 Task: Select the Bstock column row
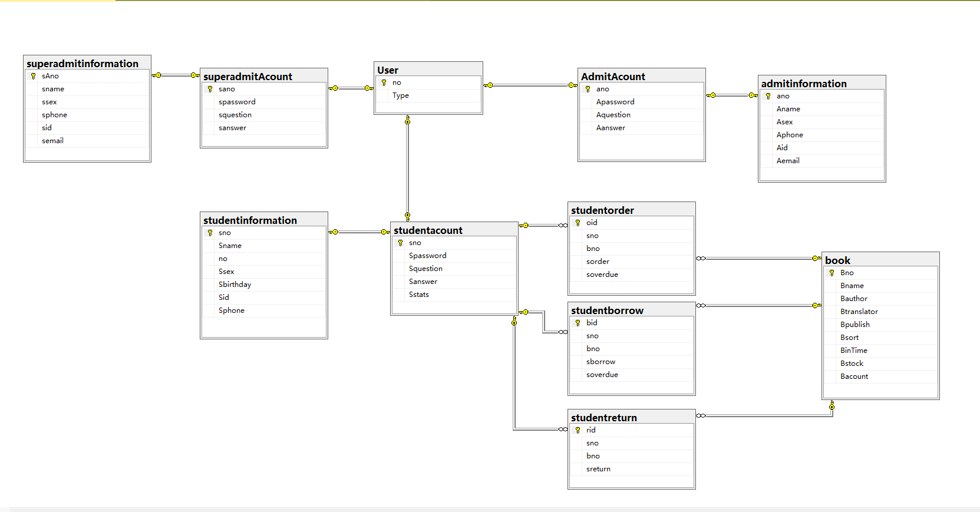point(880,364)
